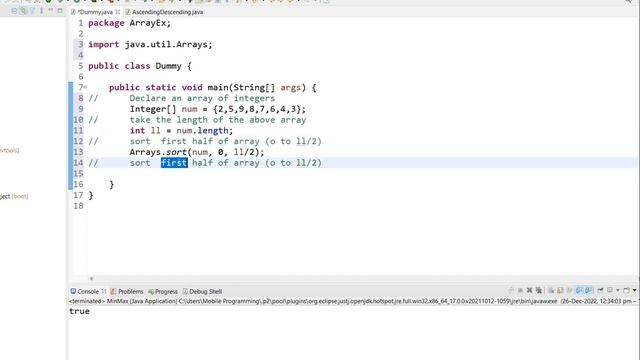Click comment 'Declare an array of integers'

point(202,98)
